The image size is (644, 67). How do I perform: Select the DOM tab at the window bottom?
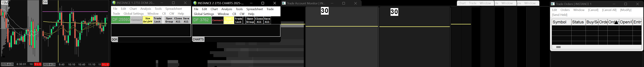[115, 39]
